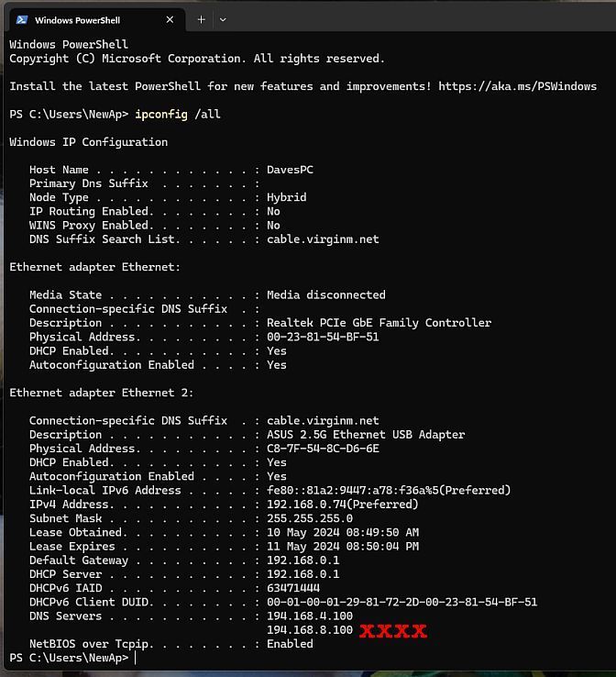Click the DavesPC host name value
Viewport: 616px width, 677px height.
290,170
